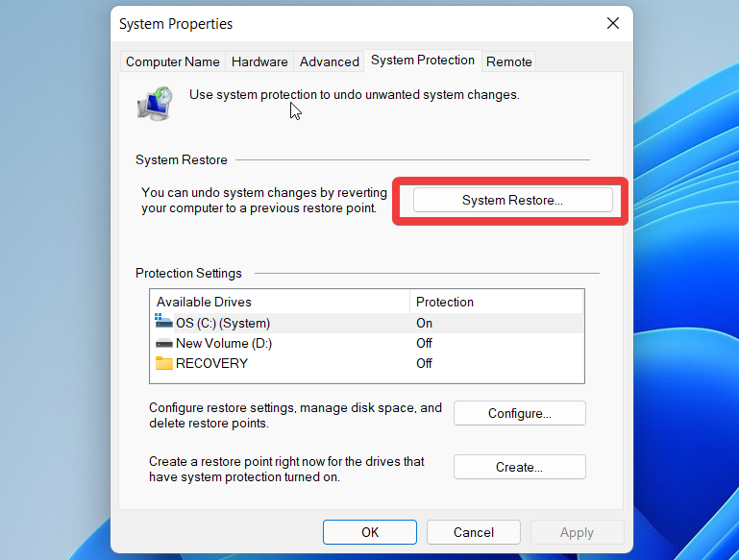Viewport: 739px width, 560px height.
Task: Launch System Restore wizard button
Action: [x=512, y=200]
